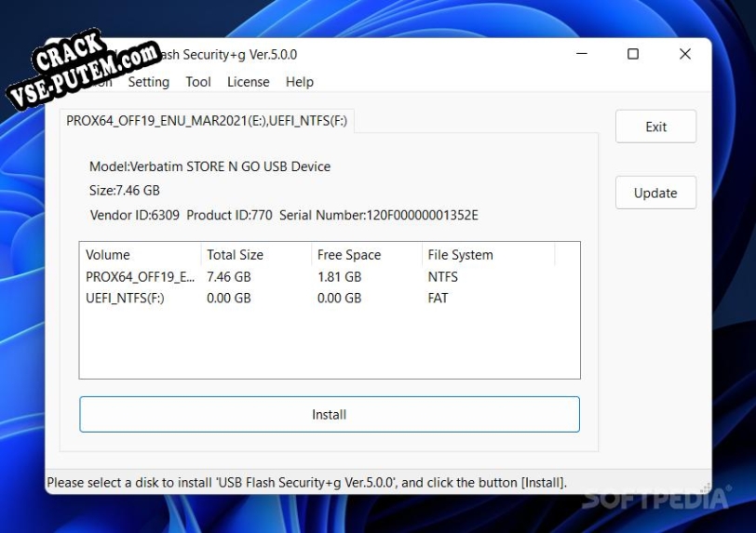The width and height of the screenshot is (756, 533).
Task: Select the PROX64_OFF19_E... volume row
Action: [330, 276]
